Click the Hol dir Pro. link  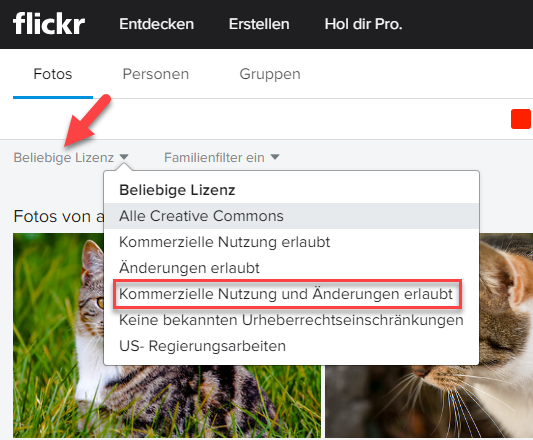[x=363, y=24]
